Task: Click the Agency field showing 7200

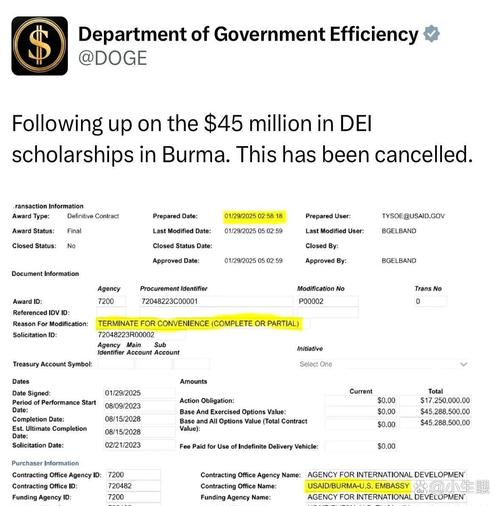Action: [111, 301]
